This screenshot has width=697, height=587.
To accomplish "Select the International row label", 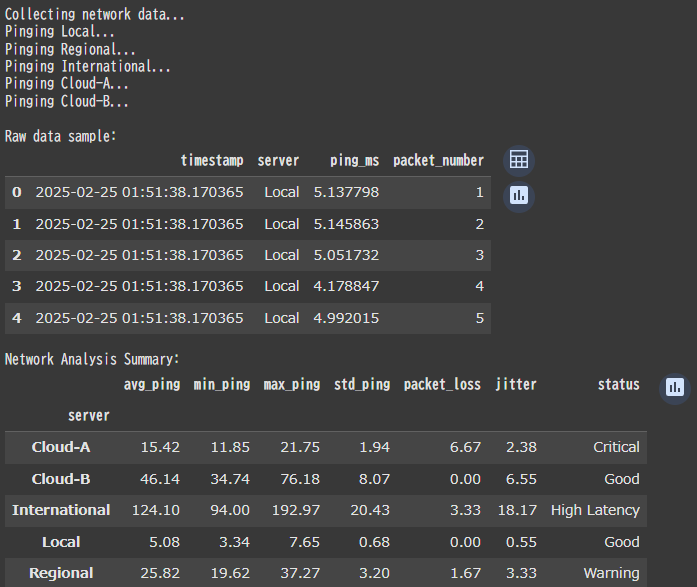I will point(61,510).
